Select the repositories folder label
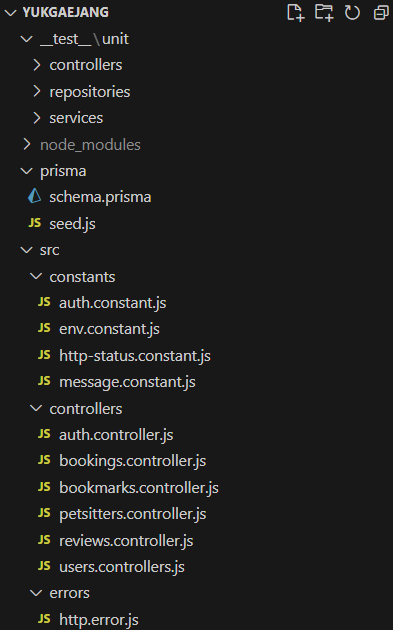393x630 pixels. (x=90, y=92)
